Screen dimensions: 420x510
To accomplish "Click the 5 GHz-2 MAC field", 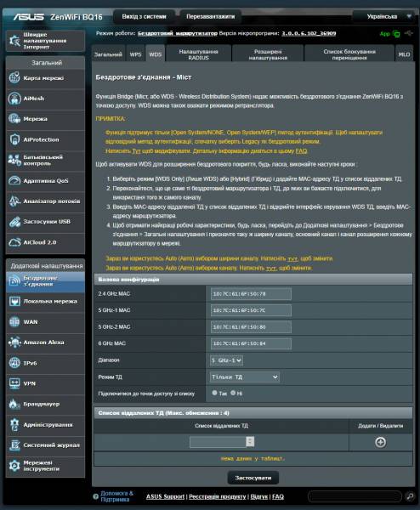I will [x=251, y=327].
